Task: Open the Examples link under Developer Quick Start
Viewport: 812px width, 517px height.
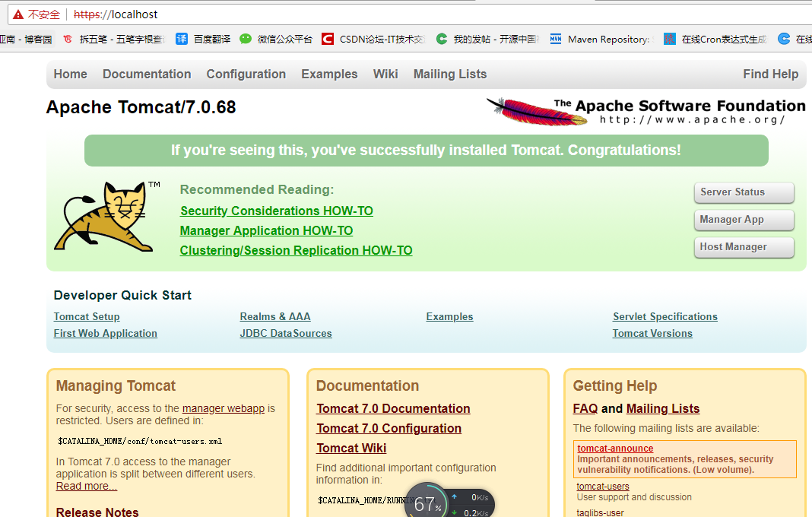Action: 449,316
